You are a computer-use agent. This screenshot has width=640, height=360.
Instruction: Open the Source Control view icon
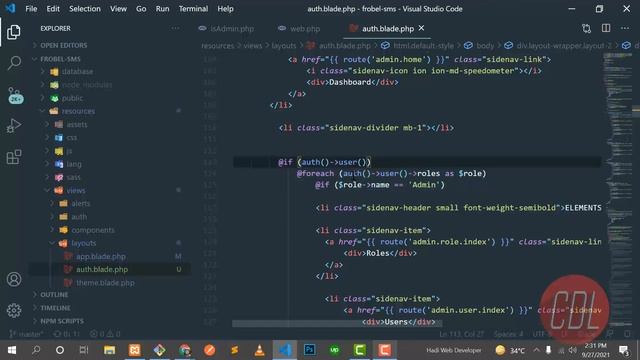click(x=15, y=95)
